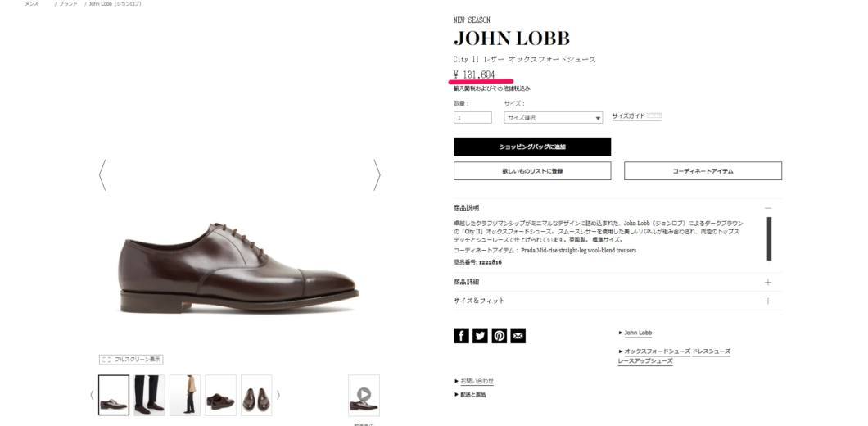Advance thumbnail strip with small right chevron
Image resolution: width=868 pixels, height=426 pixels.
[278, 395]
